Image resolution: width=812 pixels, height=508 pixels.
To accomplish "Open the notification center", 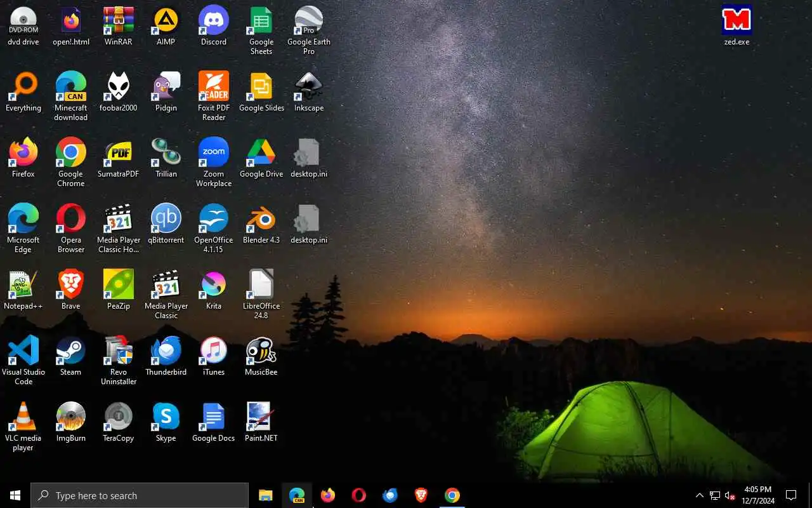I will point(791,495).
